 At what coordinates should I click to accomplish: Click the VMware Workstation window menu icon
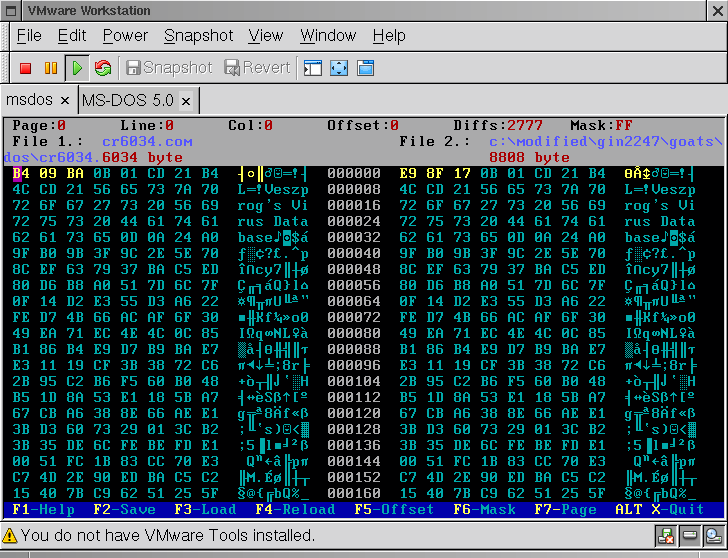pyautogui.click(x=11, y=11)
